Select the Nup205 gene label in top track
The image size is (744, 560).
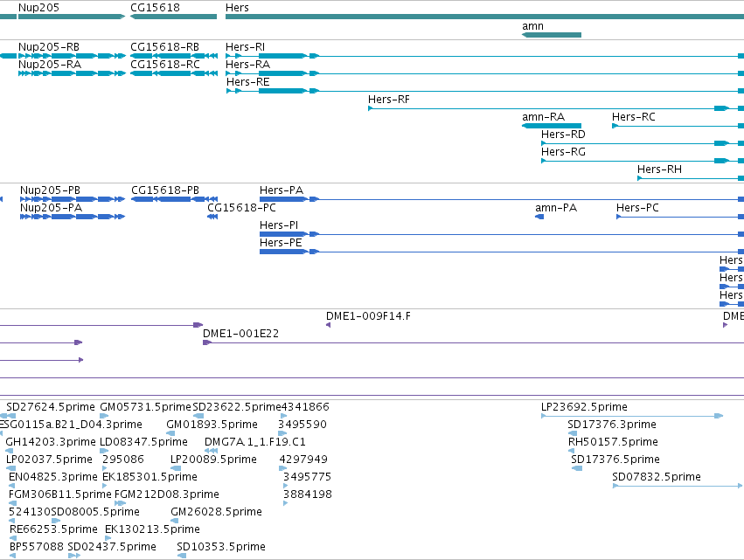coord(38,8)
